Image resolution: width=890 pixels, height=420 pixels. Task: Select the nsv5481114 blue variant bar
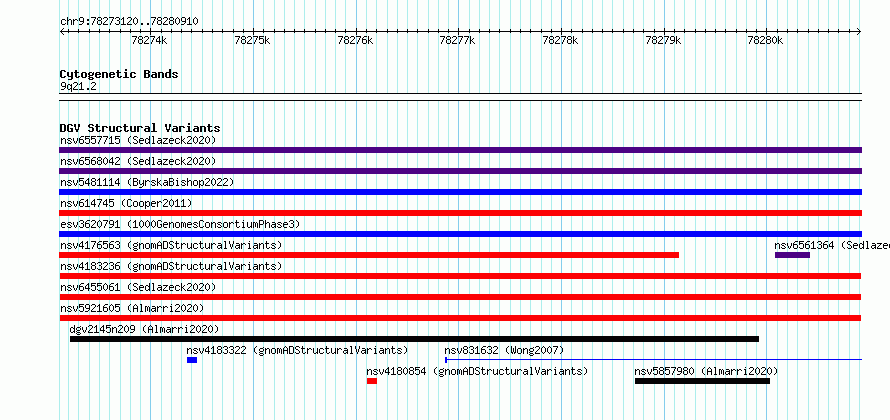(x=460, y=192)
